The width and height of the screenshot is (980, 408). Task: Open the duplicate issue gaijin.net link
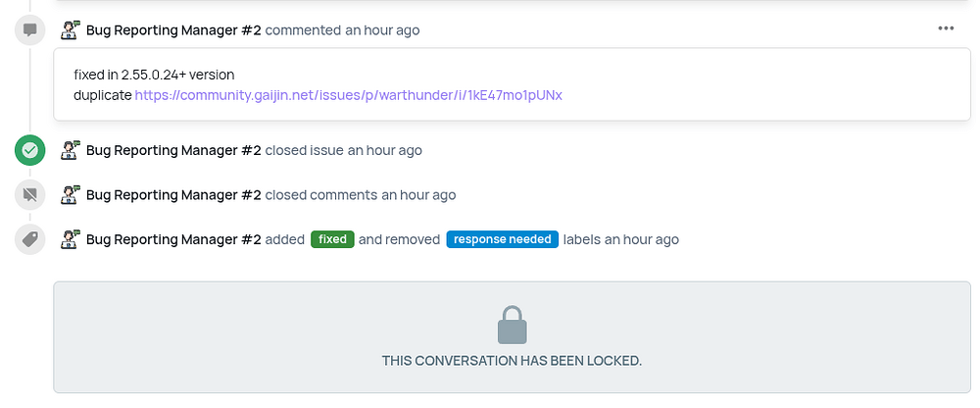click(348, 95)
